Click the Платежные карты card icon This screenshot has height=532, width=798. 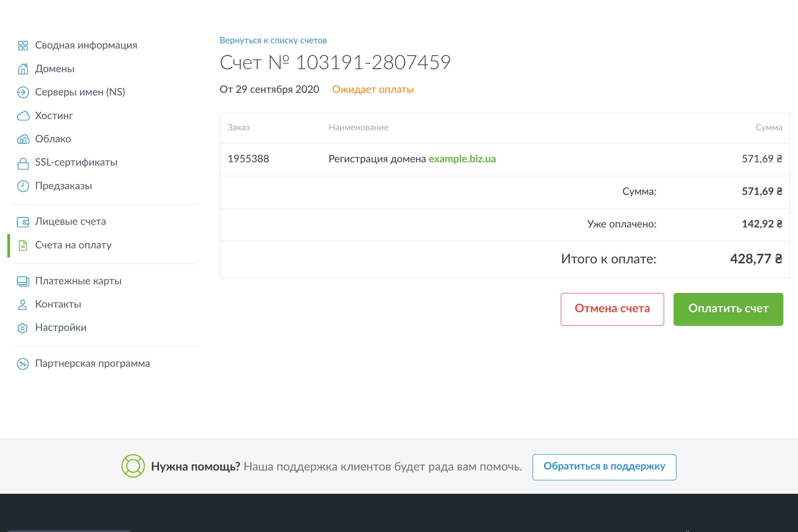click(x=23, y=281)
